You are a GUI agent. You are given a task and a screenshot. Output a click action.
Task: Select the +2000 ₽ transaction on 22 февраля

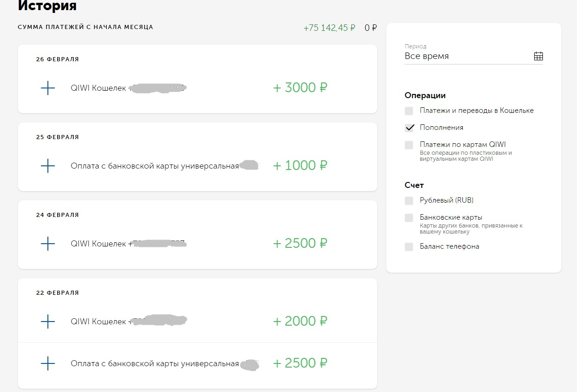[197, 322]
